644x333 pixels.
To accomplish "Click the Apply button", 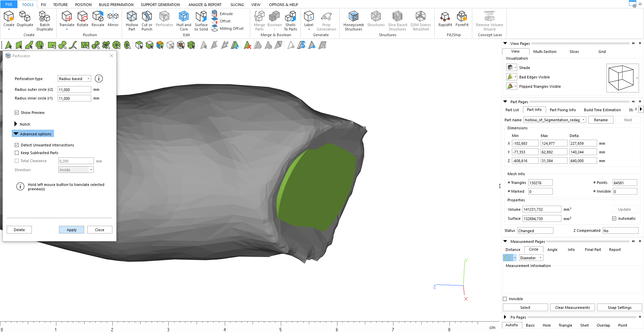I will coord(71,230).
